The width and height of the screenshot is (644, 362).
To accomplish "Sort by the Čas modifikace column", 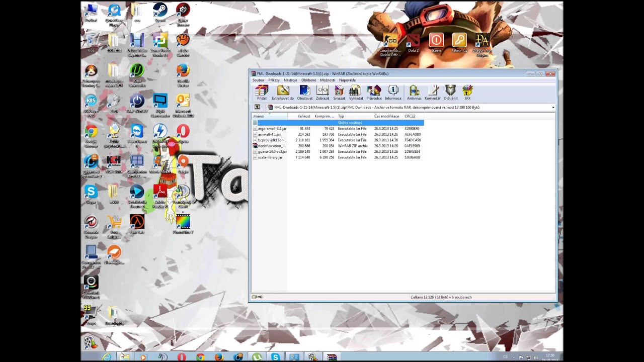I will coord(388,116).
